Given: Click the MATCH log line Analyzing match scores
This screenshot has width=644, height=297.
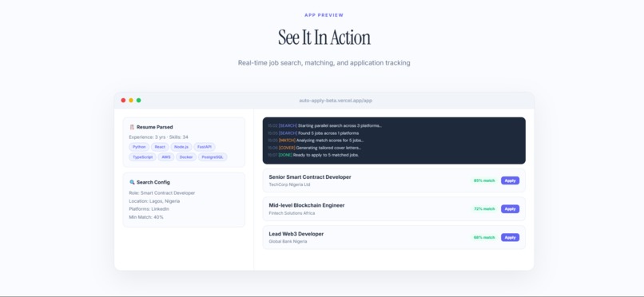Looking at the screenshot, I should pos(316,141).
